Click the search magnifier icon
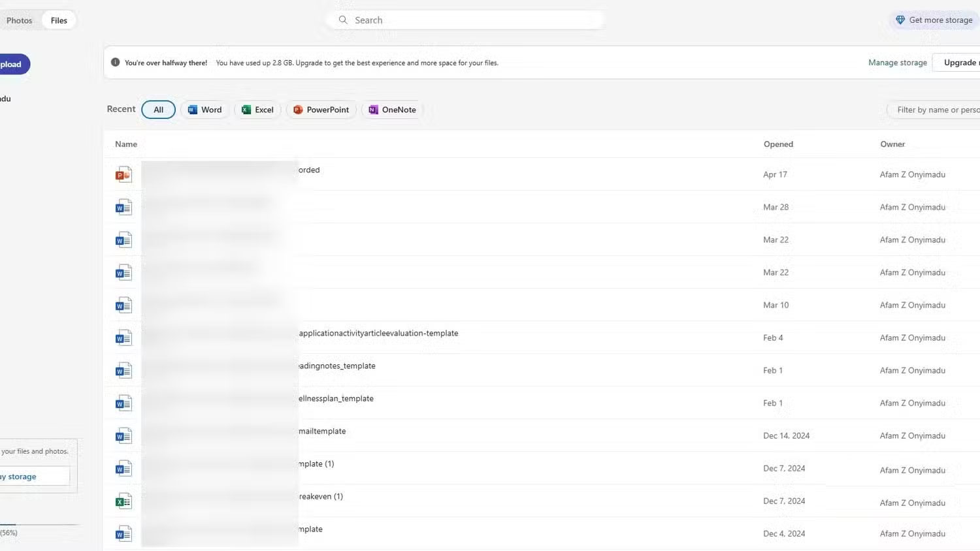The image size is (980, 551). pos(342,20)
